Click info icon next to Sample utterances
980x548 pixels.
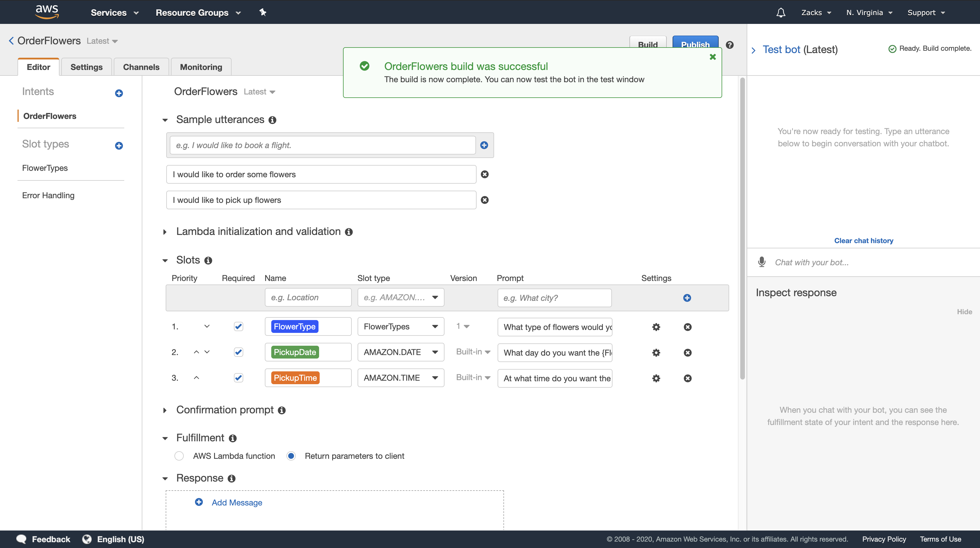pos(272,120)
